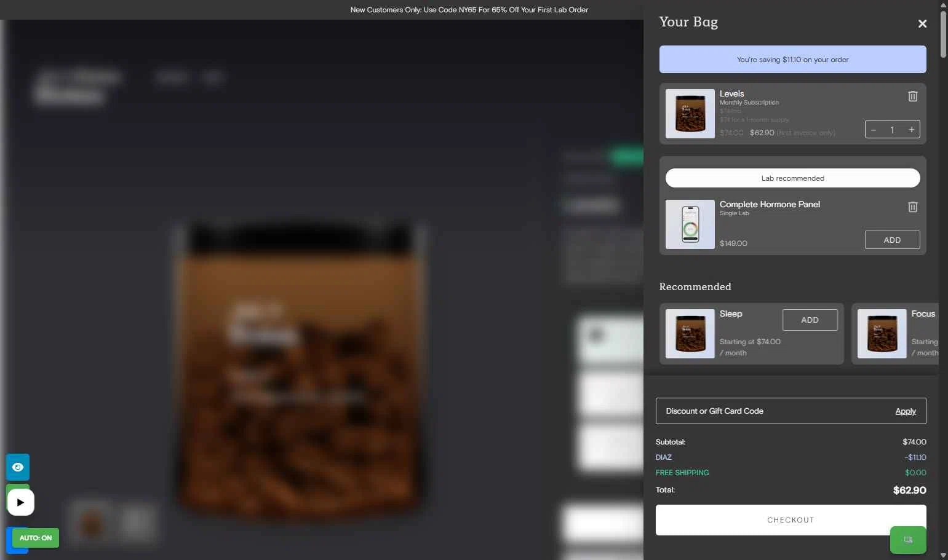This screenshot has height=560, width=948.
Task: Click the Single Lab label
Action: pos(735,213)
